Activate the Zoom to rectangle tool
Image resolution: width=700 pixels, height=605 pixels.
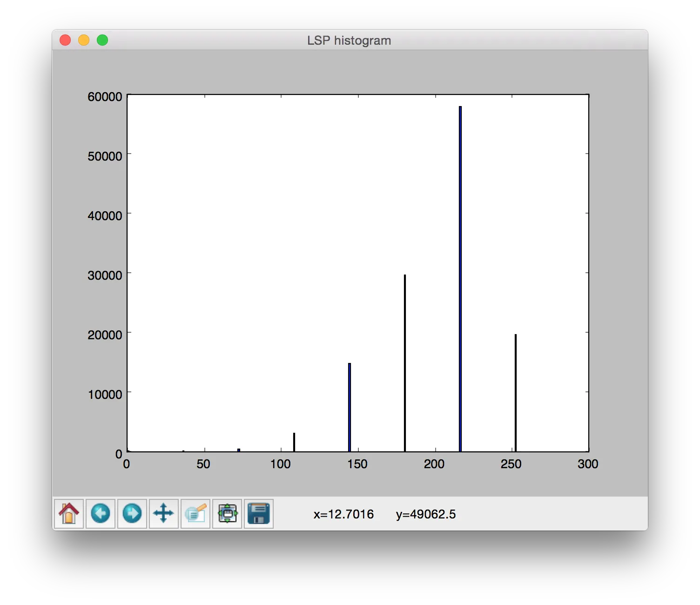(x=195, y=514)
